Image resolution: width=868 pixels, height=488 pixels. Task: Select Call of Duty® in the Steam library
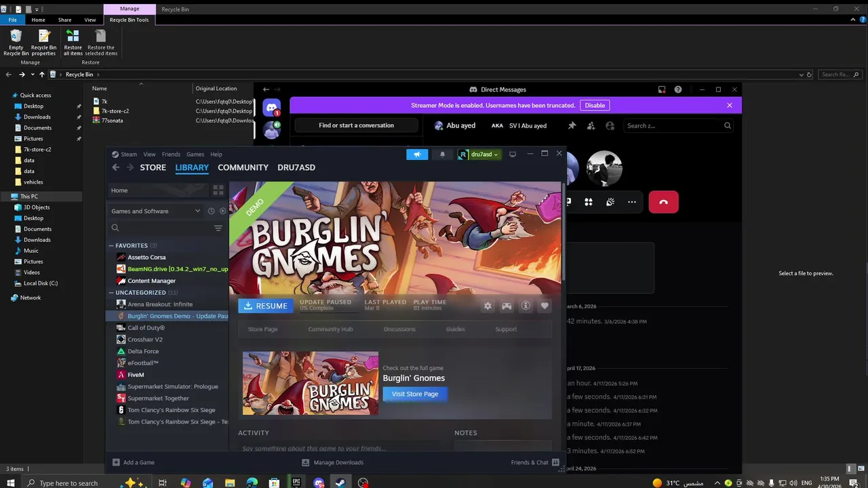tap(146, 328)
